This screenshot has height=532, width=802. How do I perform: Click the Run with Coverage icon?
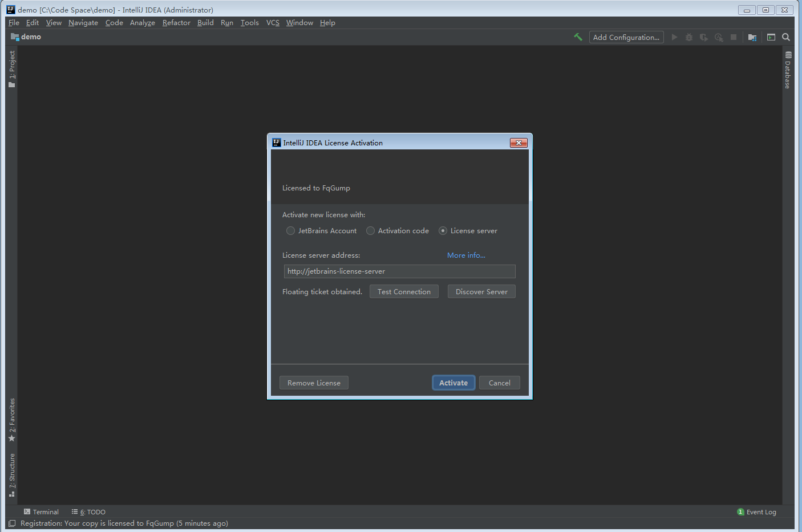click(704, 37)
